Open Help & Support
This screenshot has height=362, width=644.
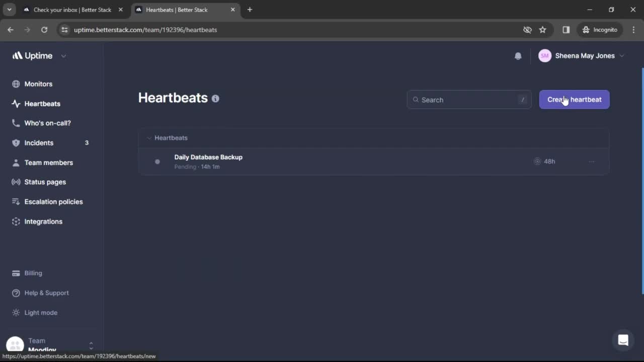coord(46,293)
